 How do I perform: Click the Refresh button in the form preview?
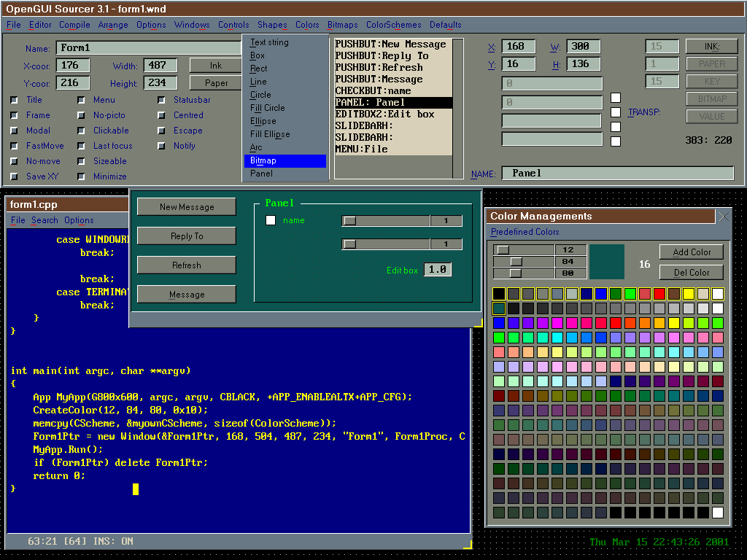pyautogui.click(x=187, y=265)
